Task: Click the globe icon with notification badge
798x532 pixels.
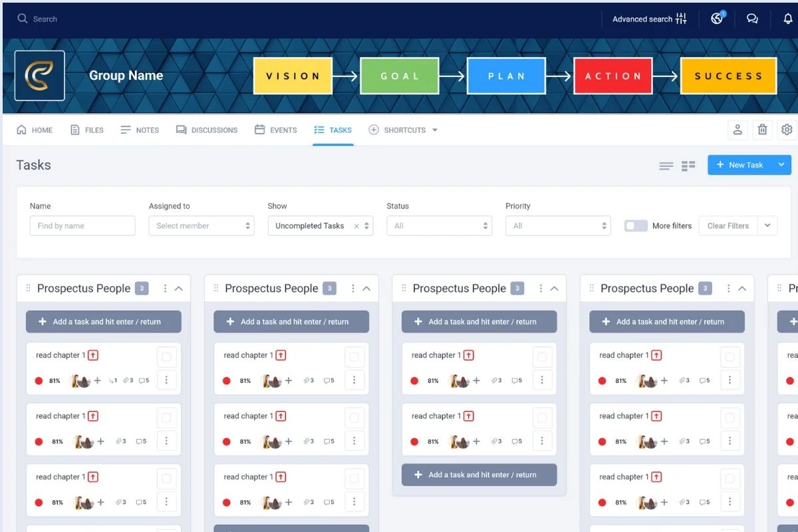Action: 716,19
